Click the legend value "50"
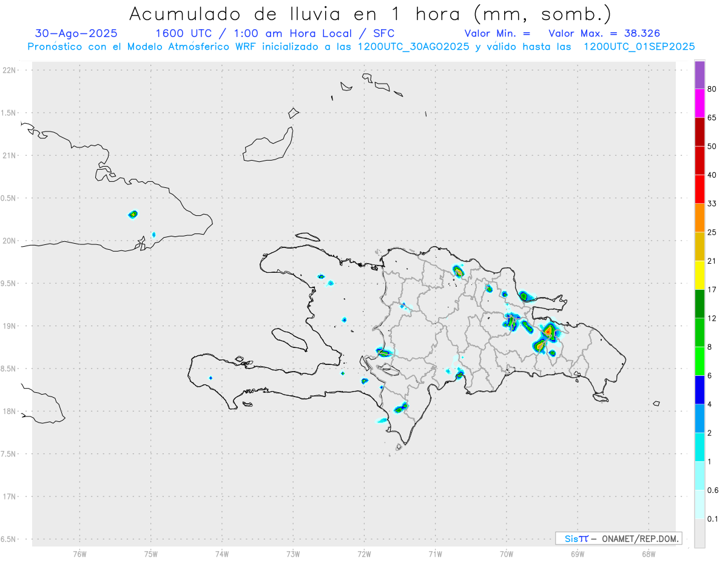Screen dimensions: 728x562 712,146
